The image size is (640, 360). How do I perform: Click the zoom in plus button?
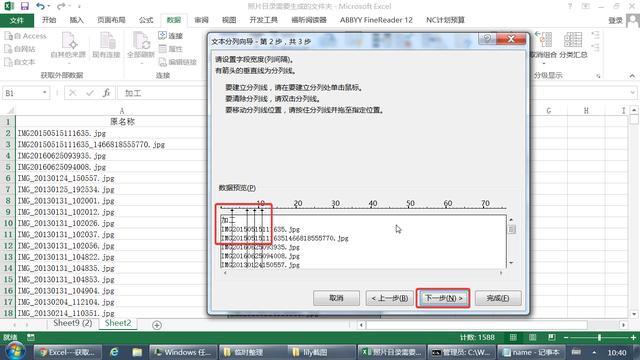coord(633,338)
